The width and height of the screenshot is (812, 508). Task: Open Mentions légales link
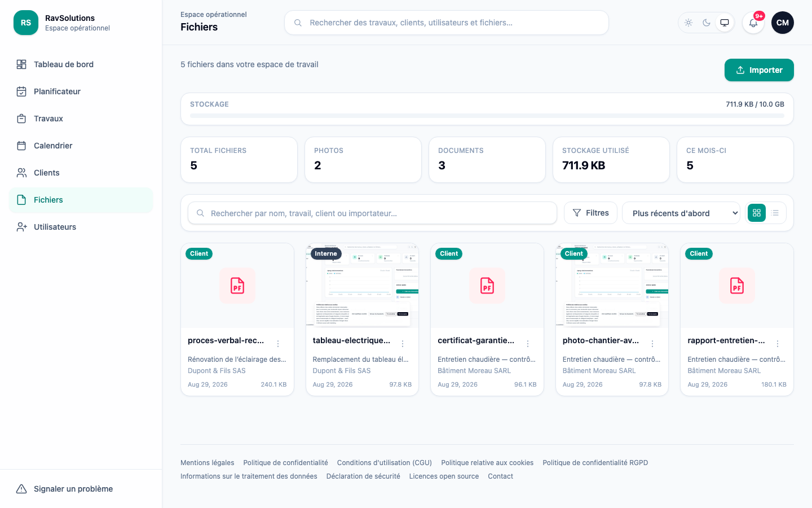(207, 463)
